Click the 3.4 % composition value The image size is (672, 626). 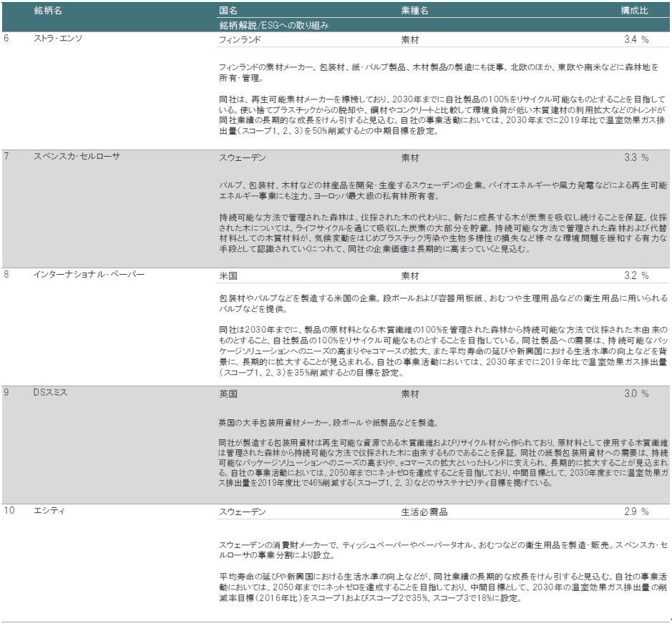click(636, 39)
